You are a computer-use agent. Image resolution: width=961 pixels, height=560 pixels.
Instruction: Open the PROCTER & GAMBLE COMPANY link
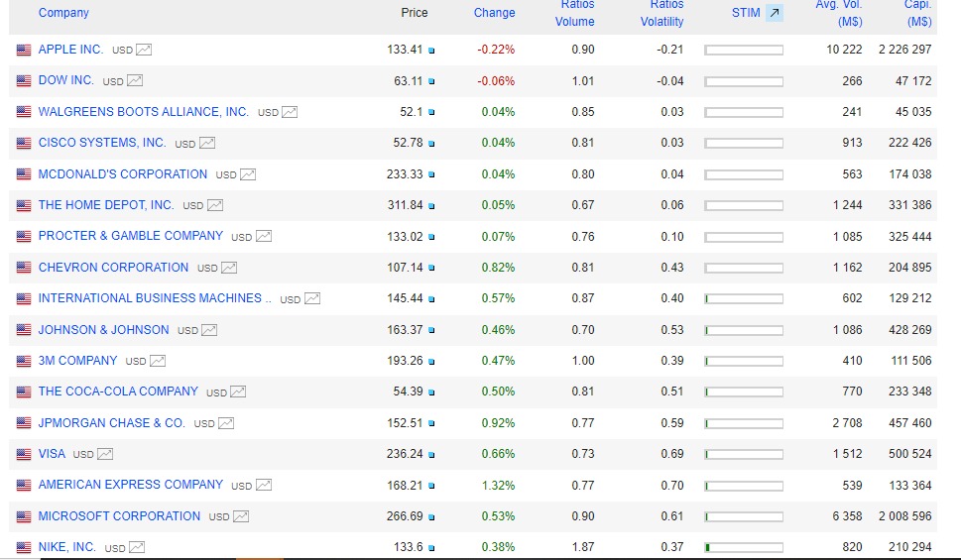coord(131,236)
